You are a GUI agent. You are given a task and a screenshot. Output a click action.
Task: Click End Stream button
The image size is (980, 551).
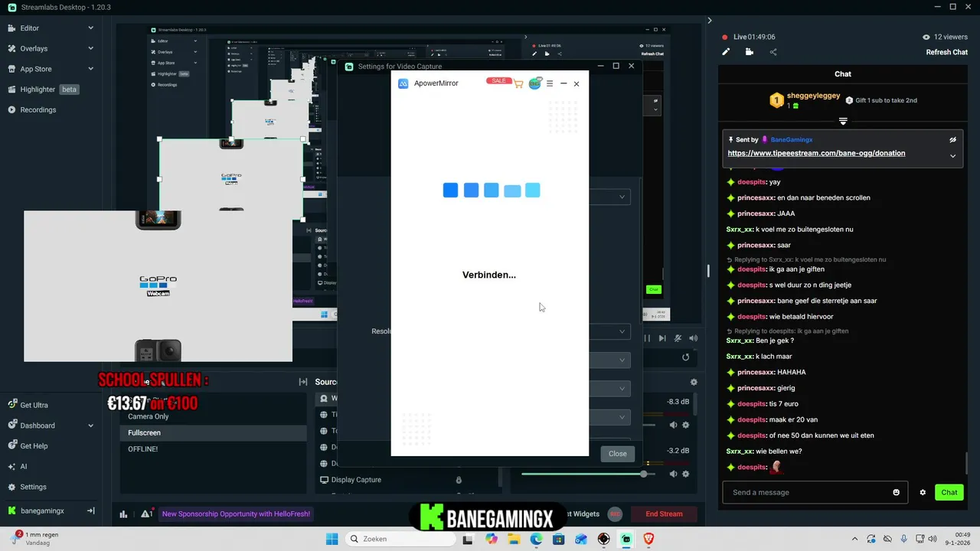pyautogui.click(x=664, y=514)
